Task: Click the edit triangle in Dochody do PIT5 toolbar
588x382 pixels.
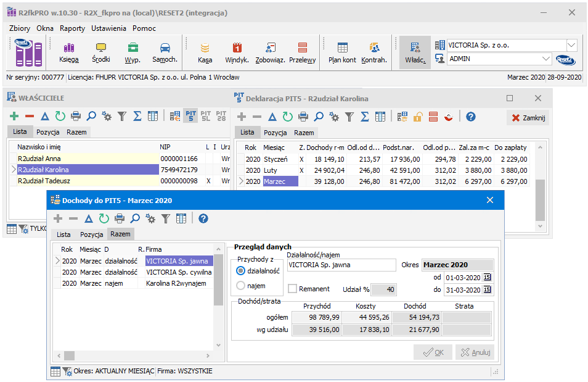Action: [89, 218]
